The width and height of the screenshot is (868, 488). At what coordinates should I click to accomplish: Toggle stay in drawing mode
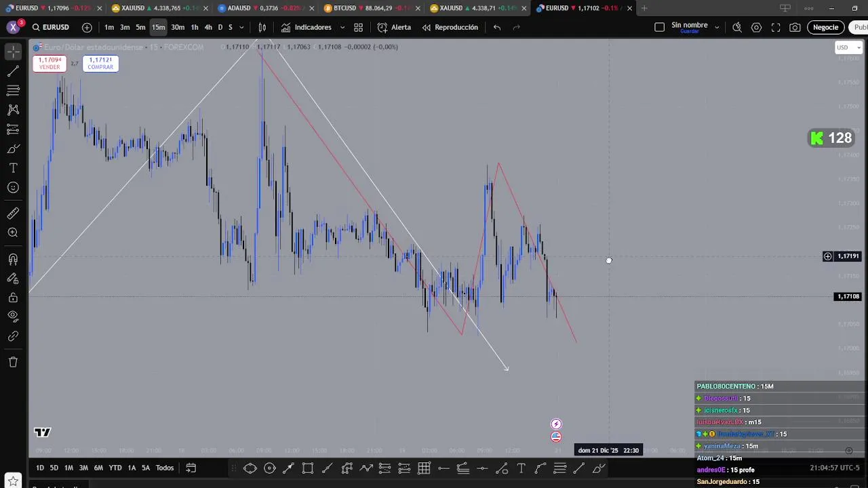click(x=13, y=278)
